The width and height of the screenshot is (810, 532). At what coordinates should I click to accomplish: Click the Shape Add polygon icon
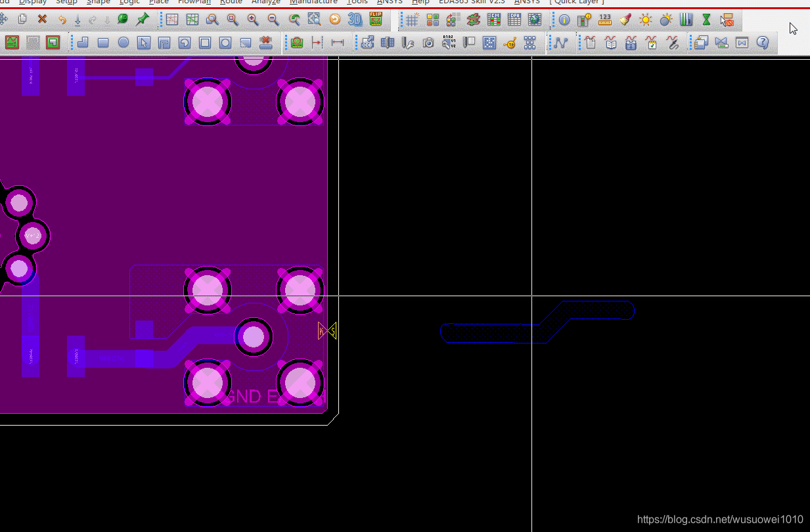tap(83, 43)
